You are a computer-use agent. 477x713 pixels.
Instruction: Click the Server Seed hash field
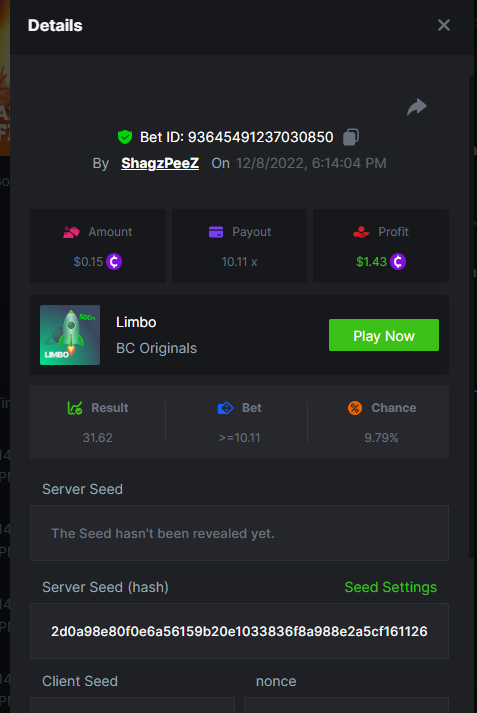click(239, 631)
